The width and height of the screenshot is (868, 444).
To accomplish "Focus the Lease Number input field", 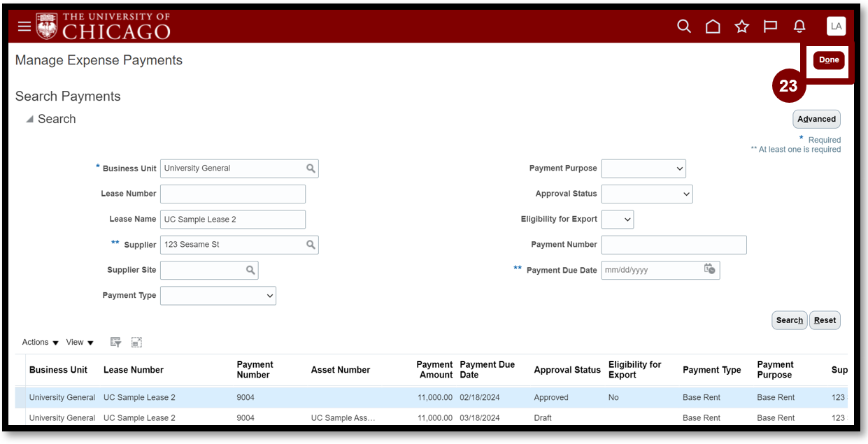I will click(233, 194).
